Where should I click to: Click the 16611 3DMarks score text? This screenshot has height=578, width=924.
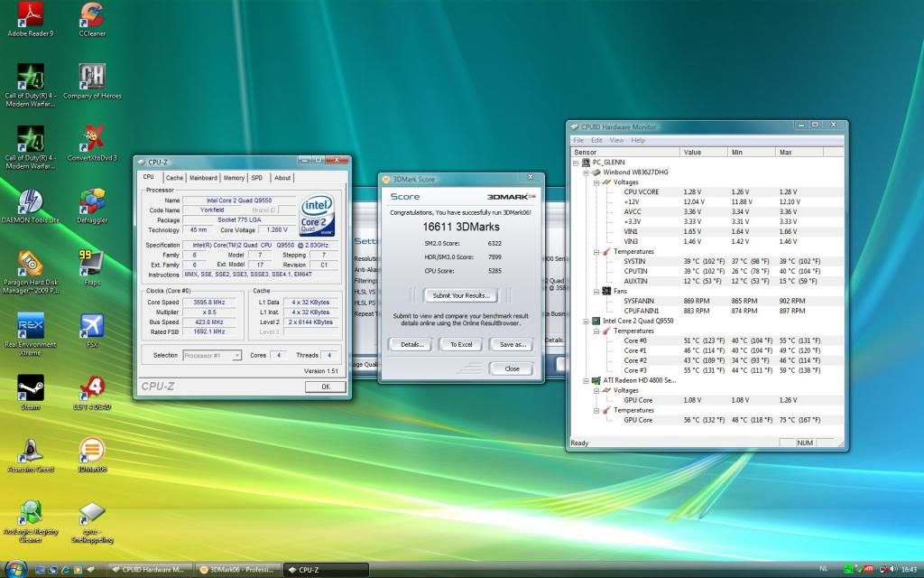(461, 227)
